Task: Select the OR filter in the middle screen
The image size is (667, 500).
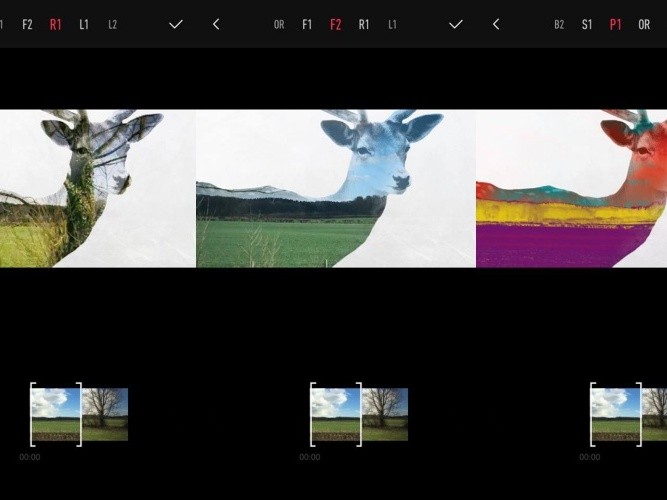Action: (x=279, y=24)
